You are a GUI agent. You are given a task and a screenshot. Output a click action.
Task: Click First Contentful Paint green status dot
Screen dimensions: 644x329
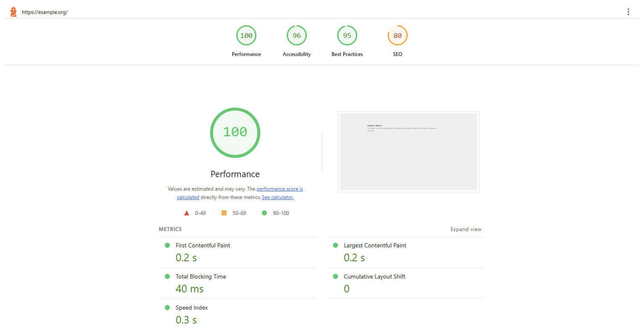tap(167, 245)
